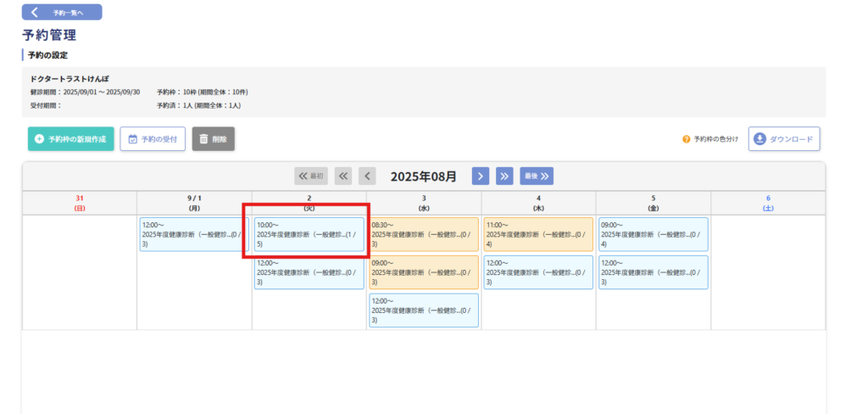Click the back arrow to 予約一覧へ

click(36, 13)
